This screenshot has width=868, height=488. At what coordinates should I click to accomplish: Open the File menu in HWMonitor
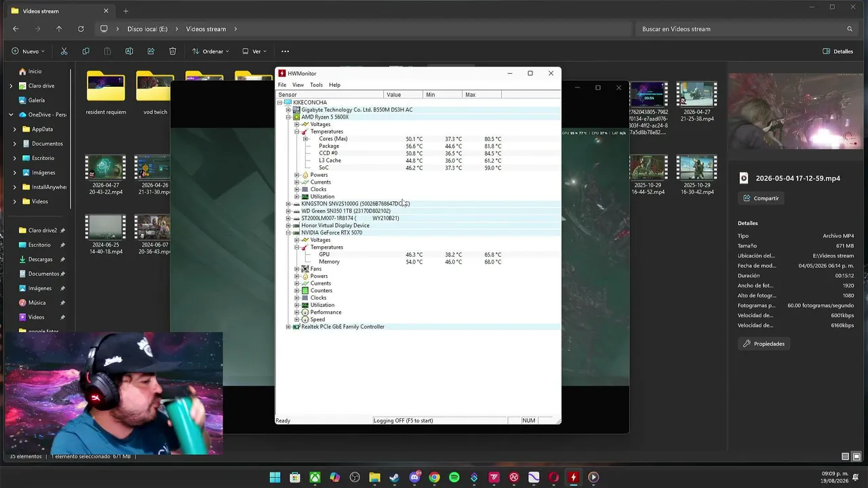(x=282, y=85)
